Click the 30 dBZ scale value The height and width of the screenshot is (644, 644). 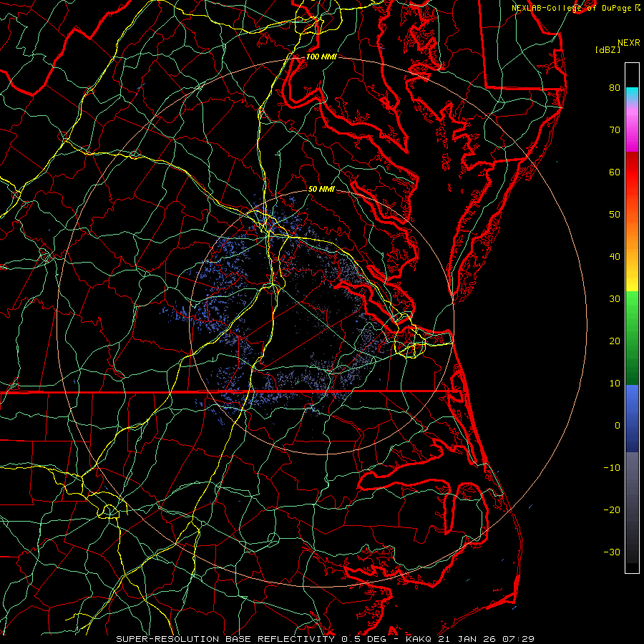(615, 298)
